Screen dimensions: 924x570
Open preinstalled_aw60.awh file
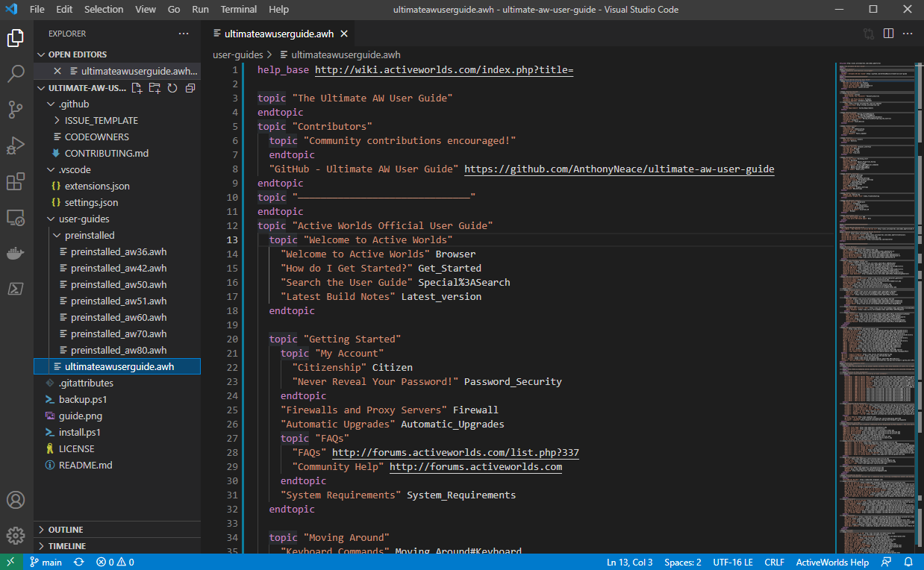tap(117, 317)
